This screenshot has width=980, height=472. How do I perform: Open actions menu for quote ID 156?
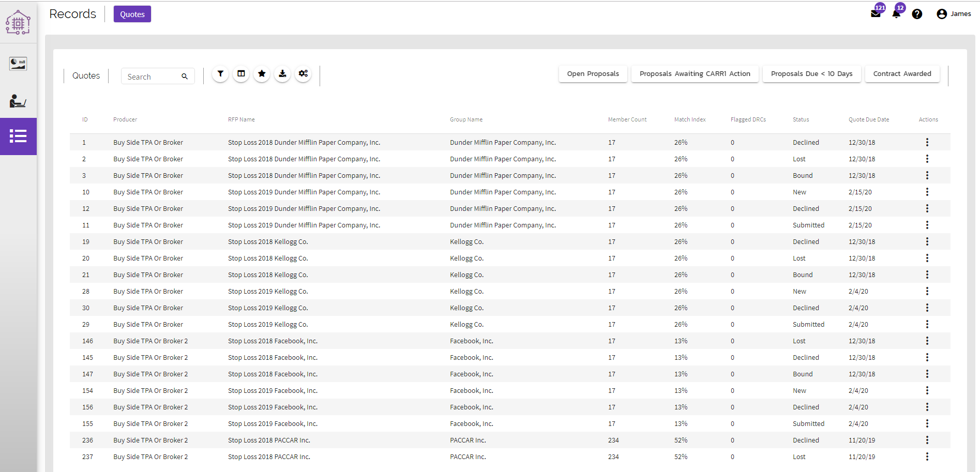927,407
